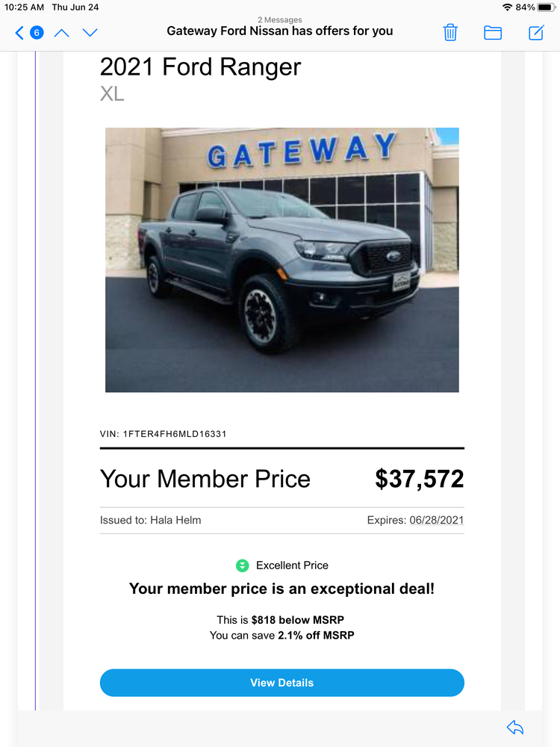The image size is (560, 747).
Task: Tap the back arrow to mailbox
Action: click(19, 33)
